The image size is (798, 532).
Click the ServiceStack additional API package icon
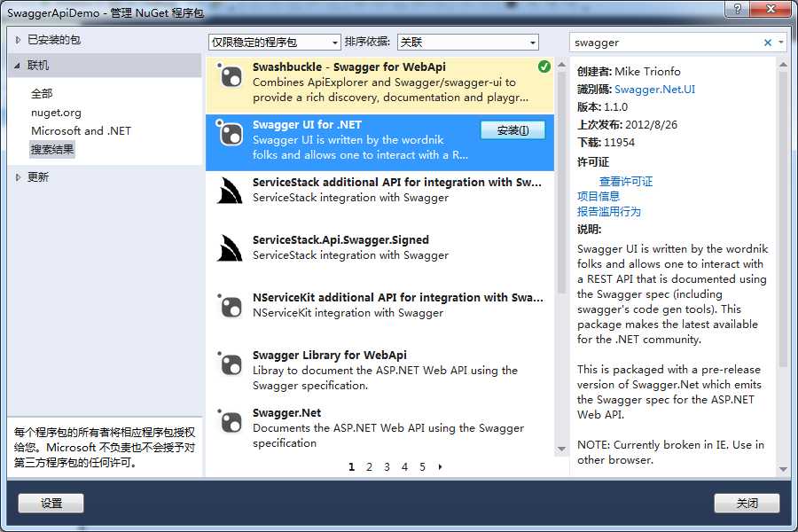(230, 191)
